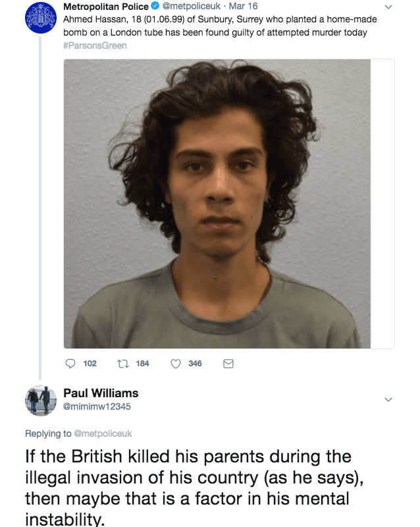Open Metropolitan Police profile avatar

(x=41, y=18)
